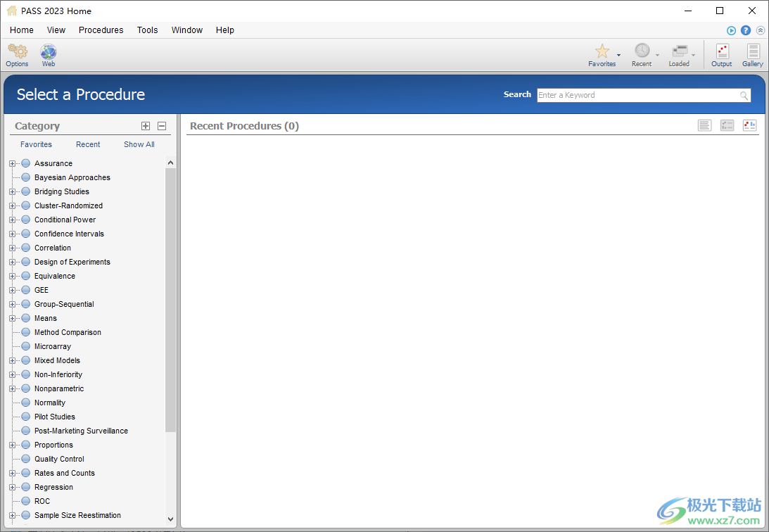Screen dimensions: 769x532
Task: Open Loaded dropdown arrow
Action: [x=693, y=55]
